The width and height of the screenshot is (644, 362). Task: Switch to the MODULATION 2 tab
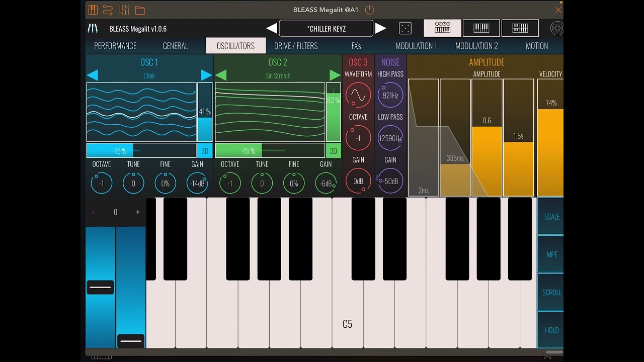[x=476, y=46]
